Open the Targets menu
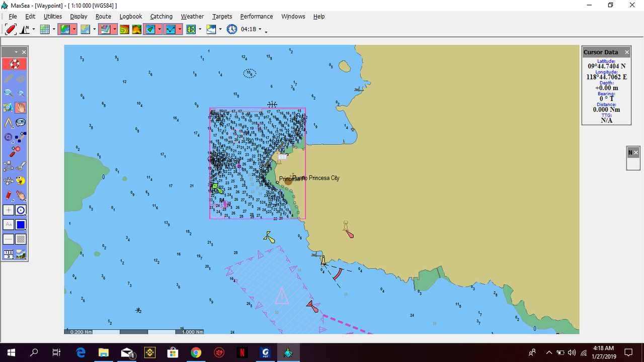Viewport: 644px width, 362px height. pyautogui.click(x=222, y=17)
